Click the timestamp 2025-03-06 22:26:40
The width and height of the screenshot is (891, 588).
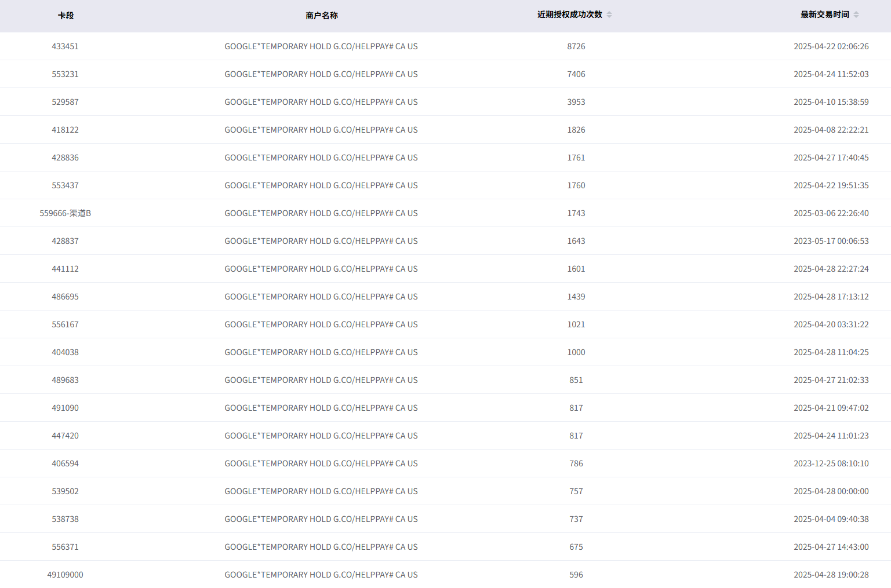point(831,213)
